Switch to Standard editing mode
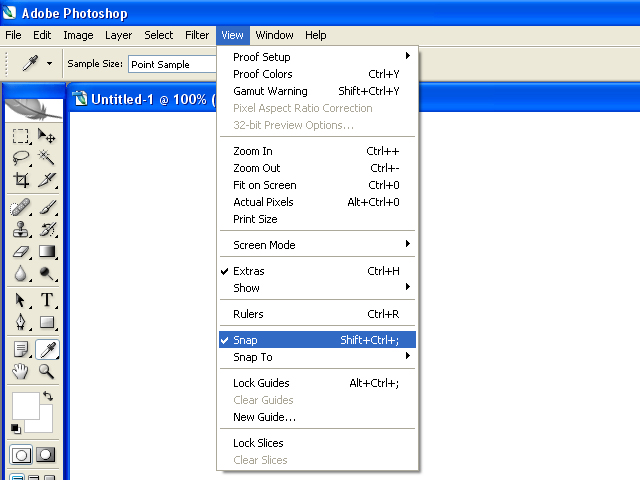 point(21,455)
